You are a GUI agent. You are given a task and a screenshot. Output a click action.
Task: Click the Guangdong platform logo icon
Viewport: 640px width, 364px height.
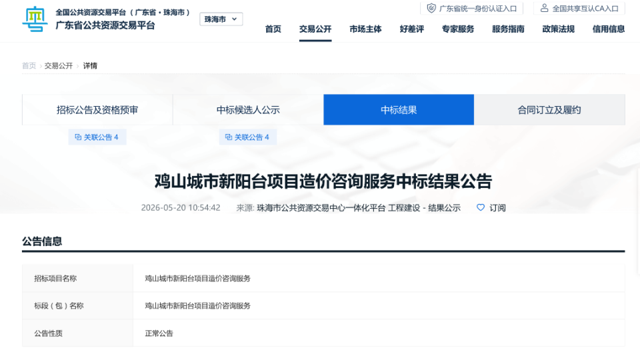(x=35, y=19)
